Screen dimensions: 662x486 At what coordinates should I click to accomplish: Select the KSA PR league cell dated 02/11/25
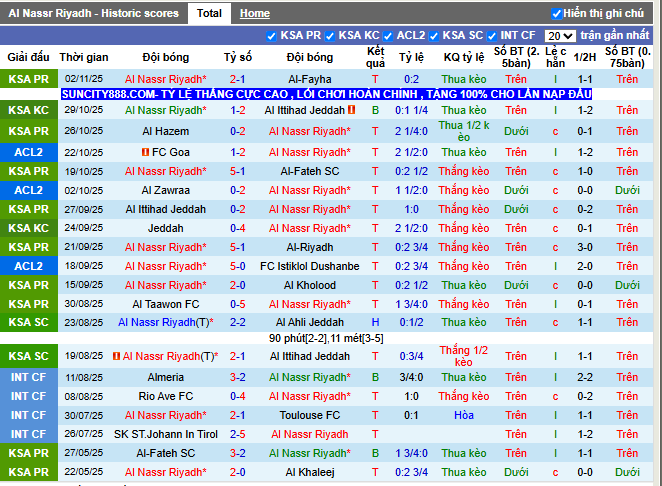click(x=29, y=79)
